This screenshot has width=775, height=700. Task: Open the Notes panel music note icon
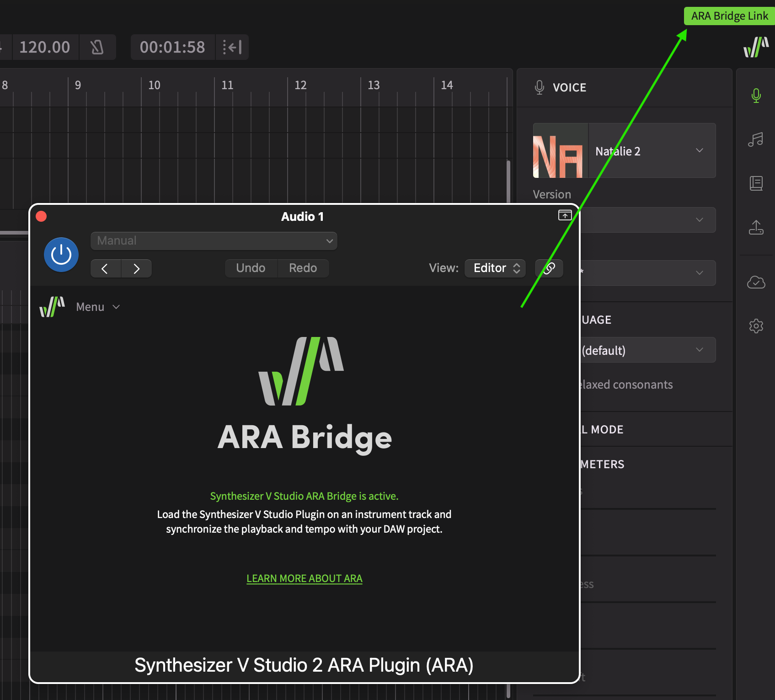(756, 139)
